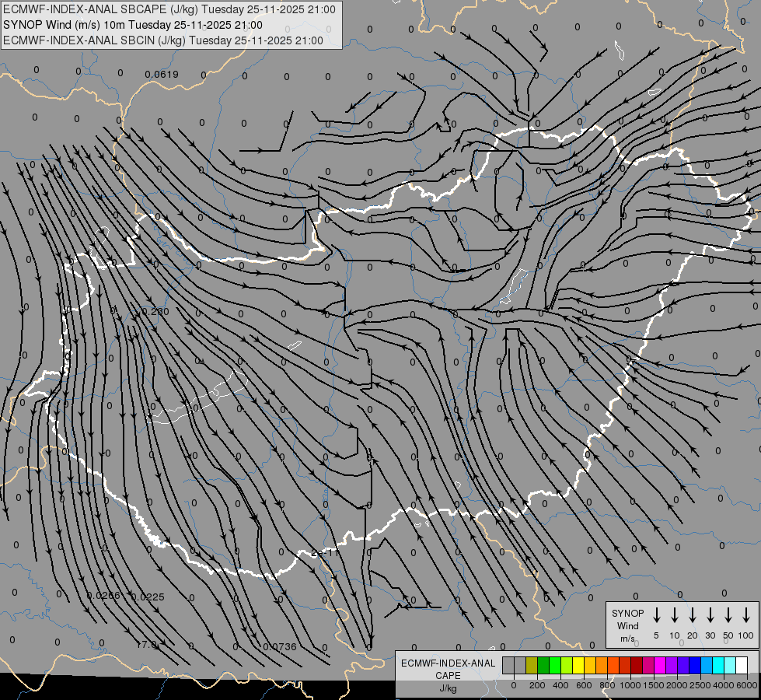Select the bright magenta CAPE legend swatch
The width and height of the screenshot is (761, 700).
660,665
